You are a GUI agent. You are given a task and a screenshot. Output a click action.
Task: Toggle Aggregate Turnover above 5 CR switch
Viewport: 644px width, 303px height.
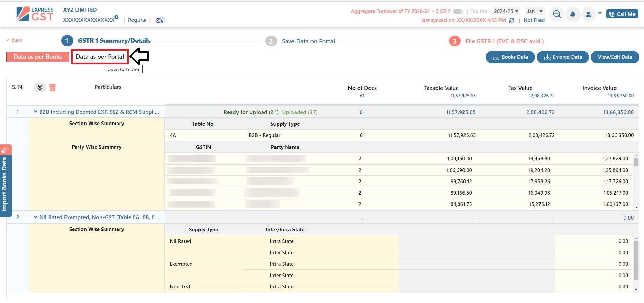pyautogui.click(x=458, y=12)
